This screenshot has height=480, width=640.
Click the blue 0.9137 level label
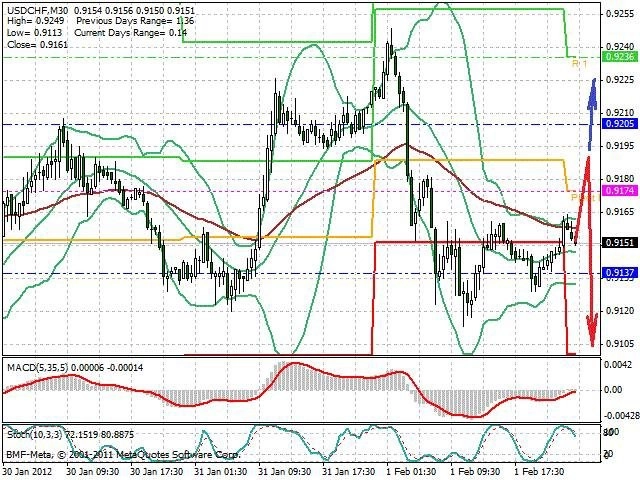point(620,272)
